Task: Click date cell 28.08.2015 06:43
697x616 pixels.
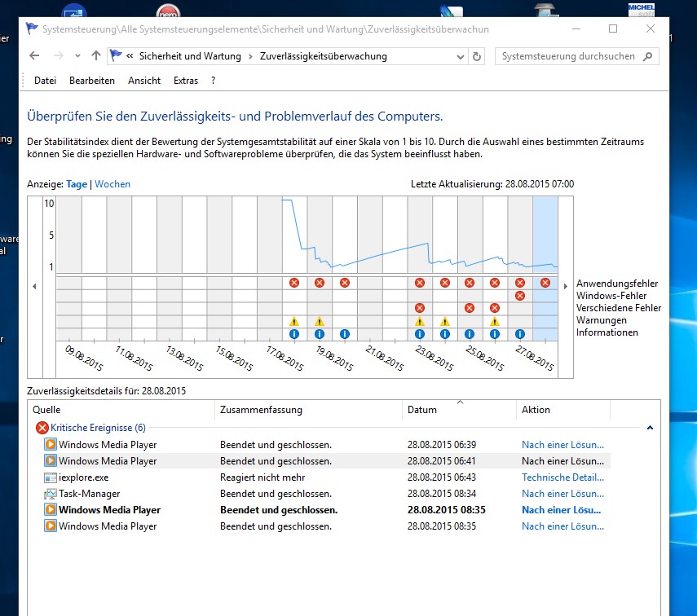Action: coord(441,477)
